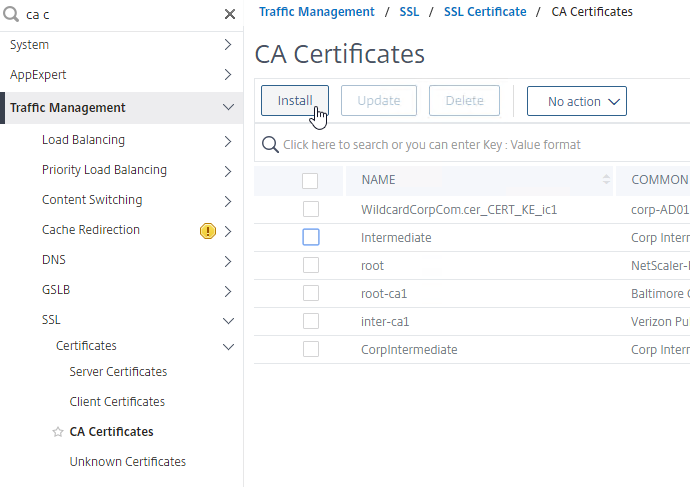Clear the sidebar search with X
The image size is (690, 487).
pyautogui.click(x=230, y=14)
